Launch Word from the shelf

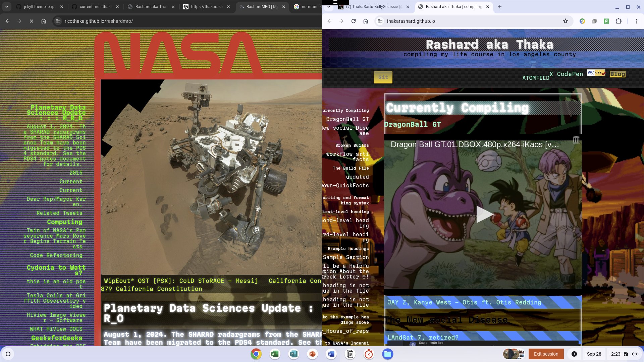[x=331, y=354]
